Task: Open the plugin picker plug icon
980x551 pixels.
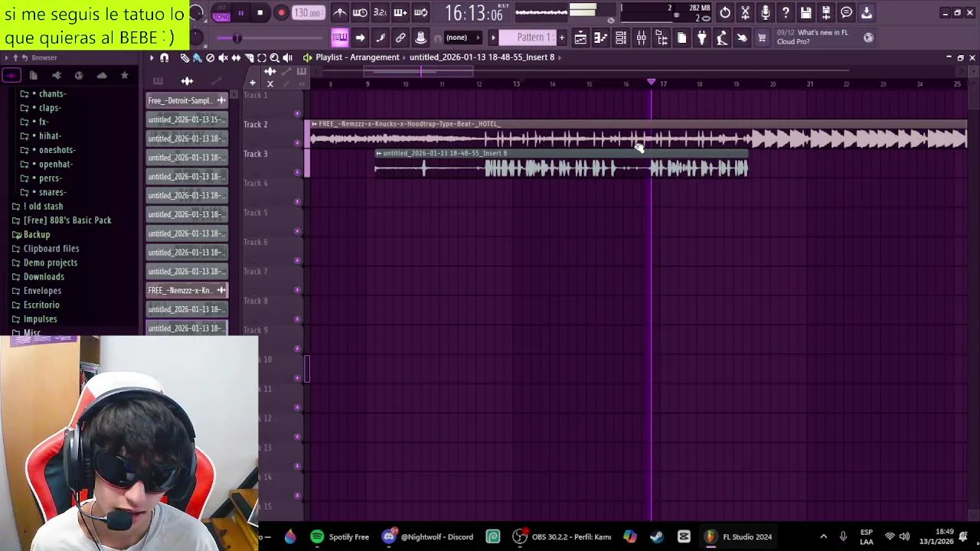Action: click(701, 37)
